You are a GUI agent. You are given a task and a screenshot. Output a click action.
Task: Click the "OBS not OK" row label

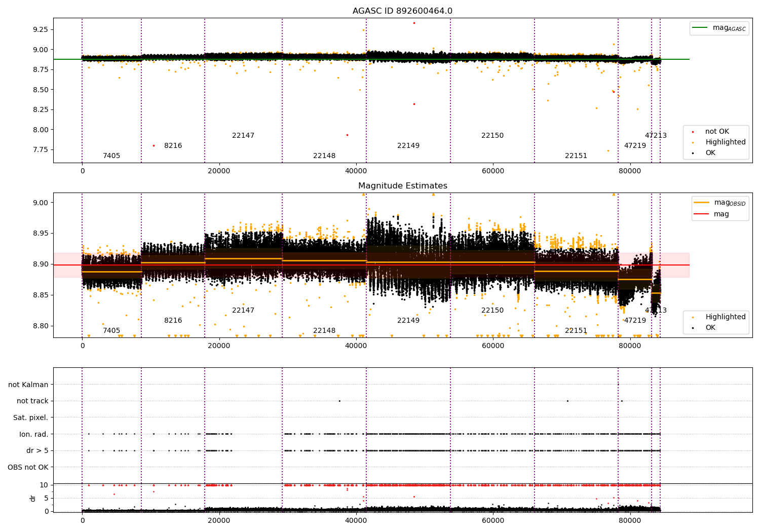pyautogui.click(x=28, y=467)
